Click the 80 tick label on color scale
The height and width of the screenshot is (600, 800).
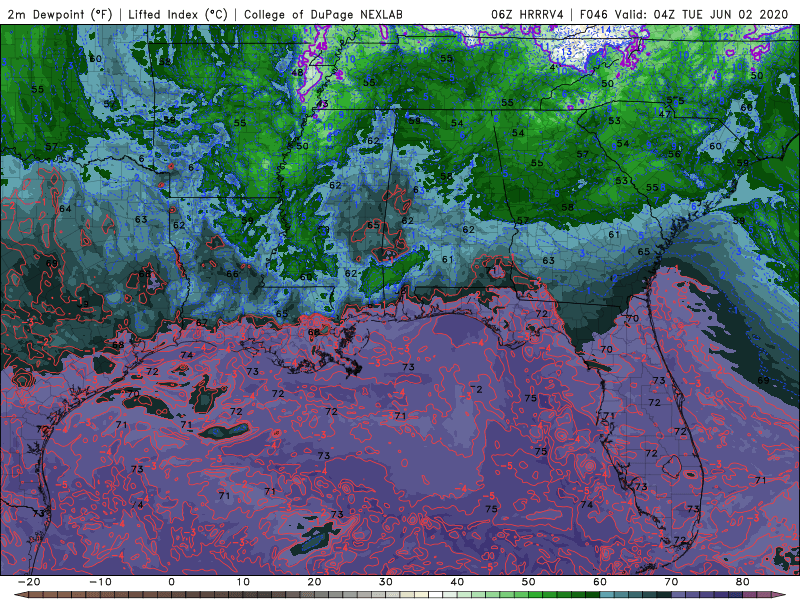pyautogui.click(x=743, y=582)
